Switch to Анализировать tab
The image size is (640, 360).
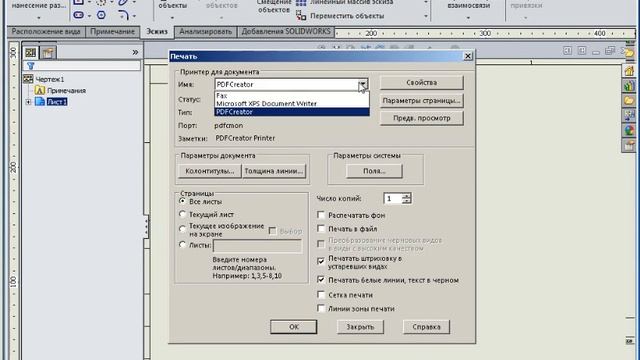tap(206, 31)
